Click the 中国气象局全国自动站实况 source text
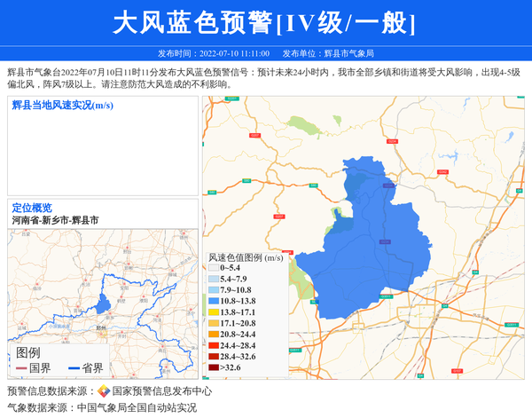532x418 pixels. point(137,408)
